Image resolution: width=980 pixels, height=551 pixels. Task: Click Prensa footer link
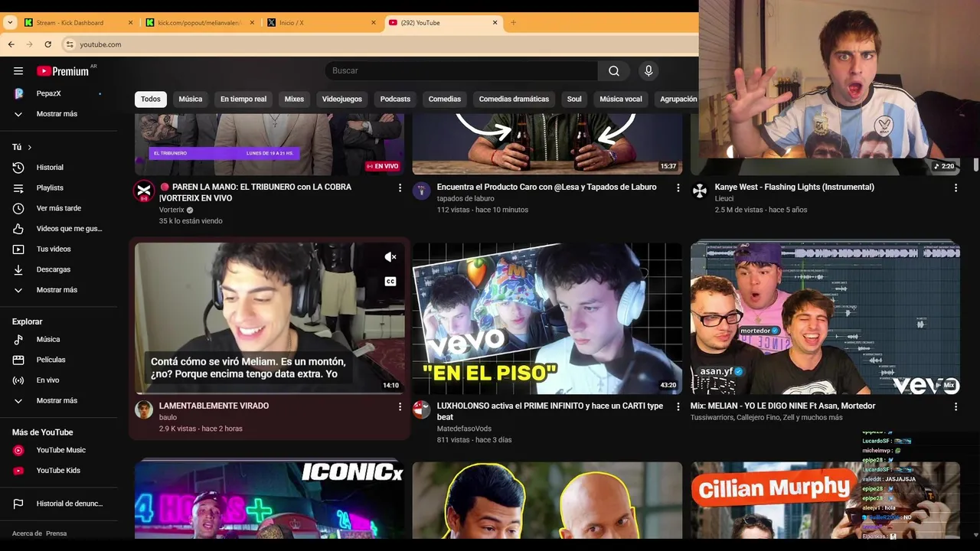click(56, 533)
